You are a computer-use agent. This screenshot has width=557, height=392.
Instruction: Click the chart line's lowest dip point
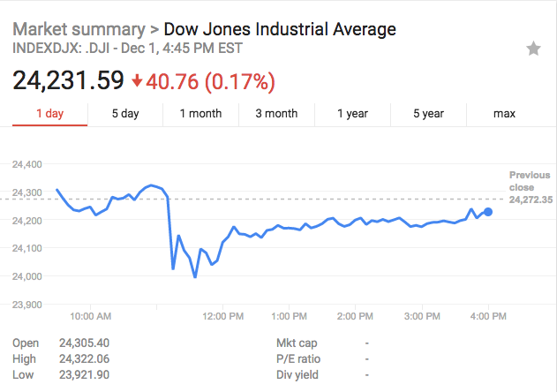pos(195,277)
